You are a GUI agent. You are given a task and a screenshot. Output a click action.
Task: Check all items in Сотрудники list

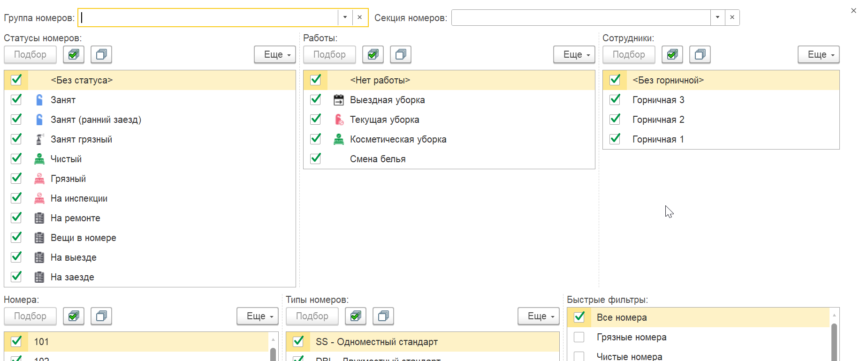click(x=672, y=54)
